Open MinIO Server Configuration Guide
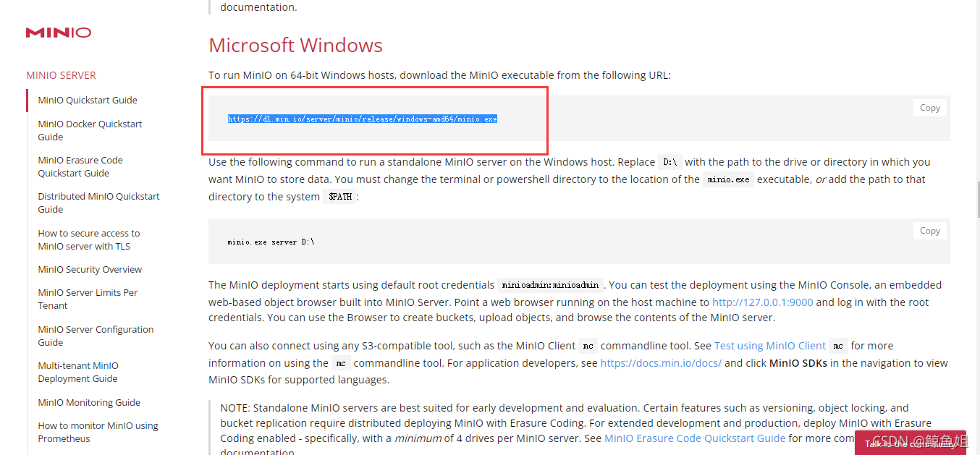Image resolution: width=980 pixels, height=455 pixels. point(96,336)
